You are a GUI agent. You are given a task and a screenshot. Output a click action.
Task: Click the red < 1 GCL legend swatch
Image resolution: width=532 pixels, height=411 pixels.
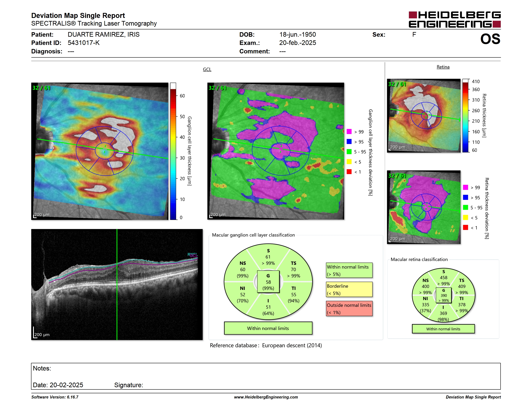(x=349, y=172)
